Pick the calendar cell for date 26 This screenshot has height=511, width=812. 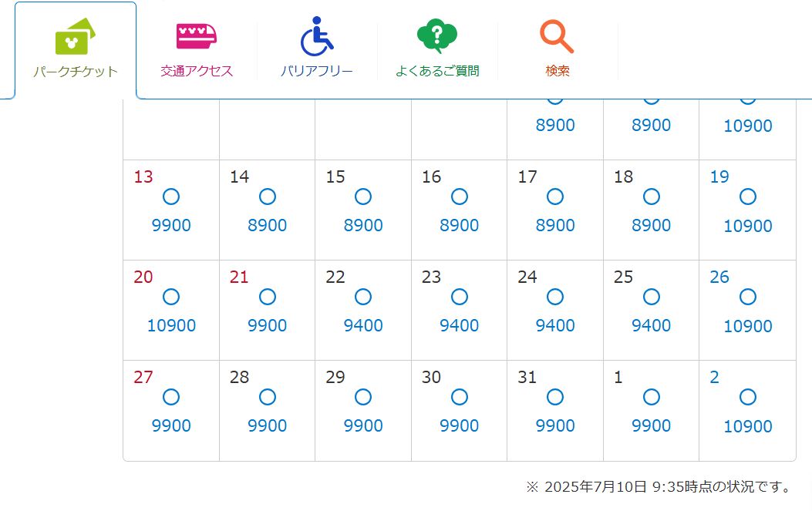click(747, 310)
